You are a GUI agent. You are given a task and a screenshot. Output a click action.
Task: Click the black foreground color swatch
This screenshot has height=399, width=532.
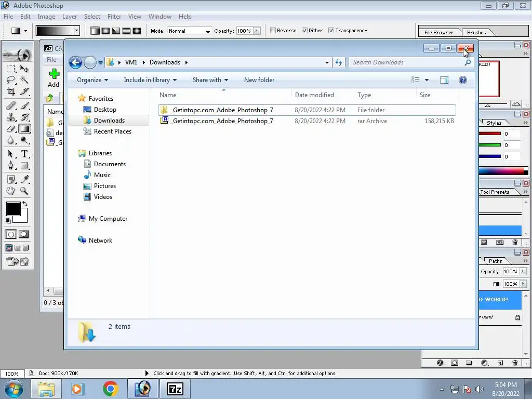click(x=13, y=209)
